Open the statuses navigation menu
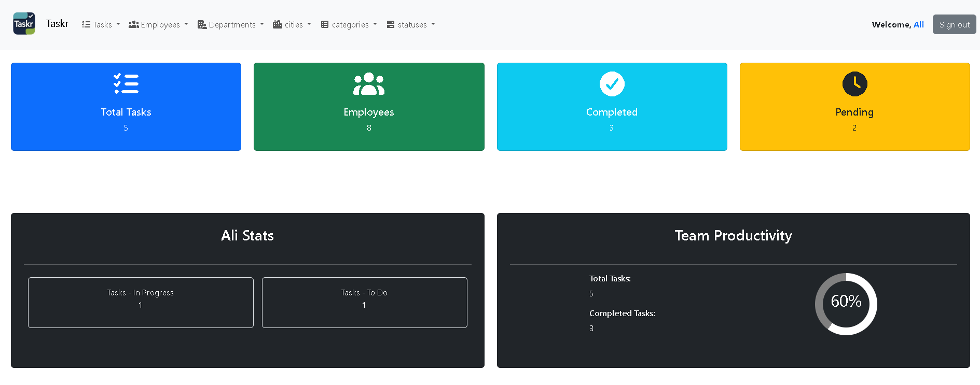 coord(412,25)
